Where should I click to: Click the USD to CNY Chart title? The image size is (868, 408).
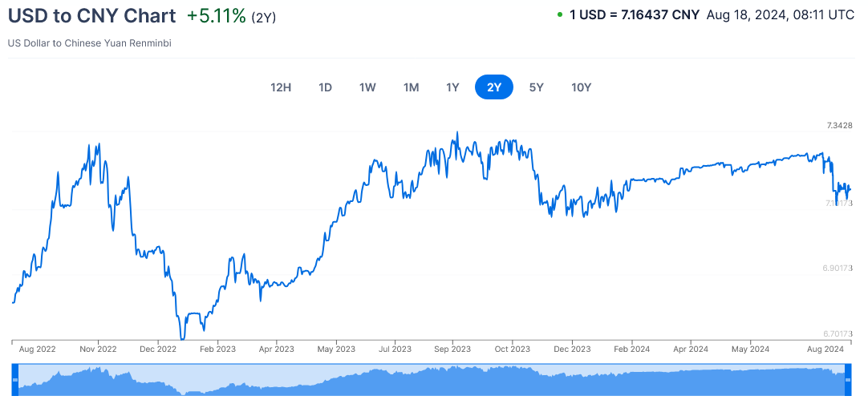tap(91, 15)
